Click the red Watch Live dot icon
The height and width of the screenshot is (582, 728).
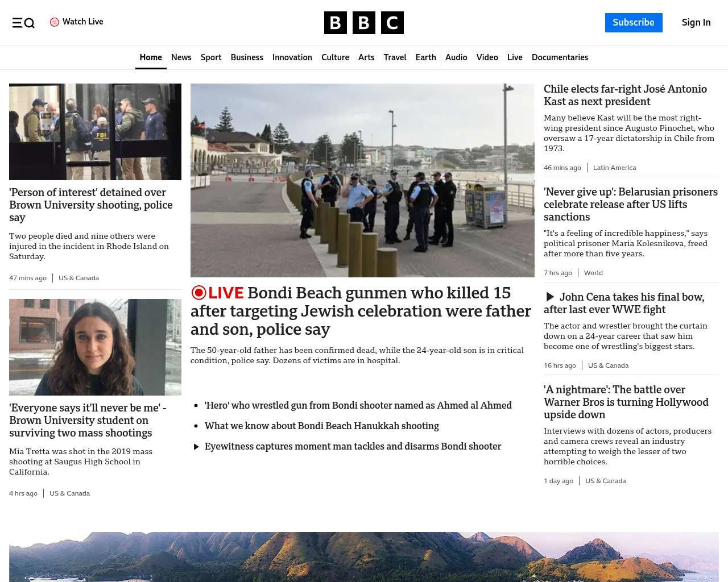pyautogui.click(x=55, y=22)
